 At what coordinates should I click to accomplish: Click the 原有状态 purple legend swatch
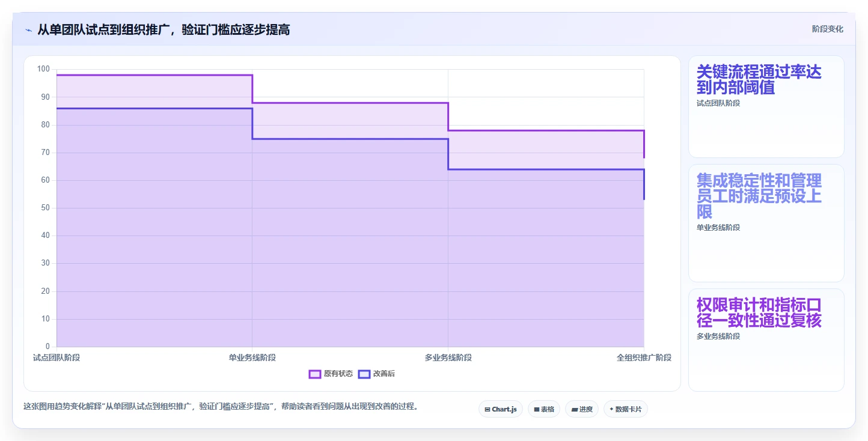point(315,374)
